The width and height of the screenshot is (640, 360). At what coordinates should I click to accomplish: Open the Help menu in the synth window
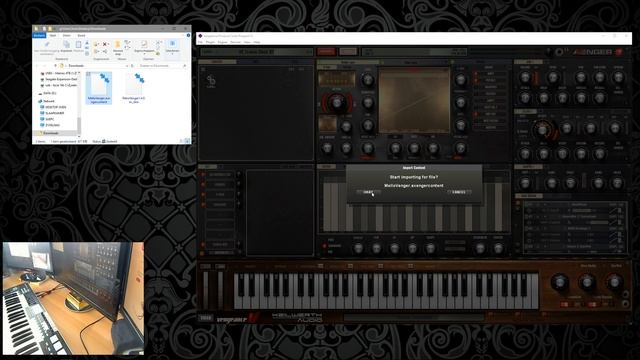pos(257,42)
